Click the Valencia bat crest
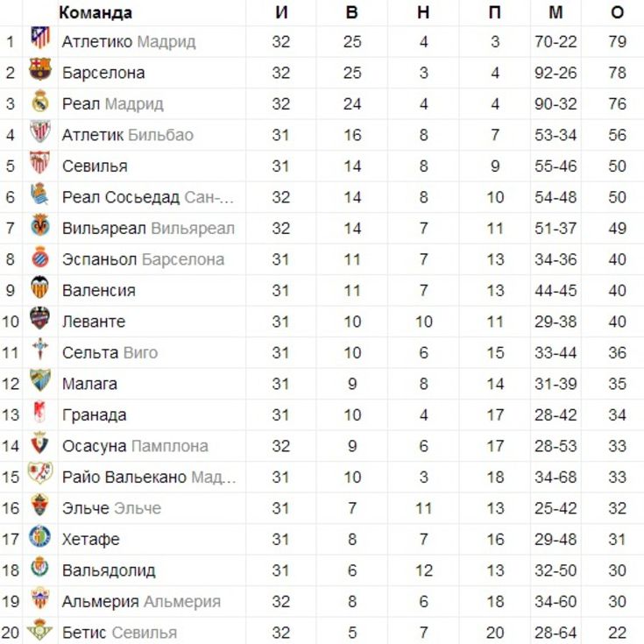This screenshot has width=644, height=644. pyautogui.click(x=40, y=287)
